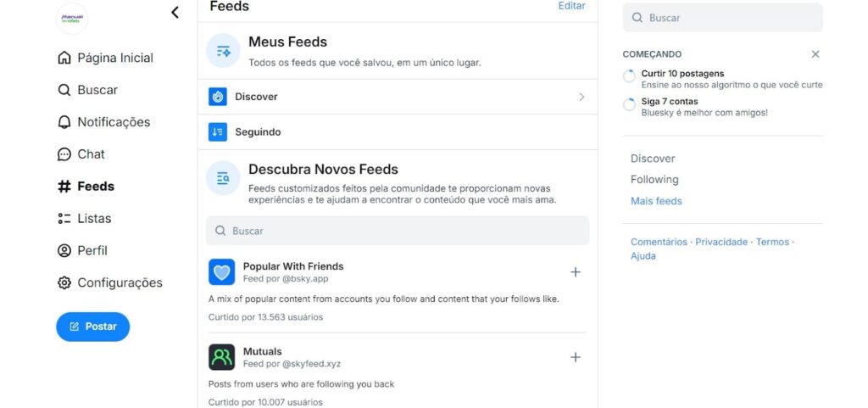Add the Mutuals feed using plus icon
This screenshot has height=408, width=868.
click(576, 357)
